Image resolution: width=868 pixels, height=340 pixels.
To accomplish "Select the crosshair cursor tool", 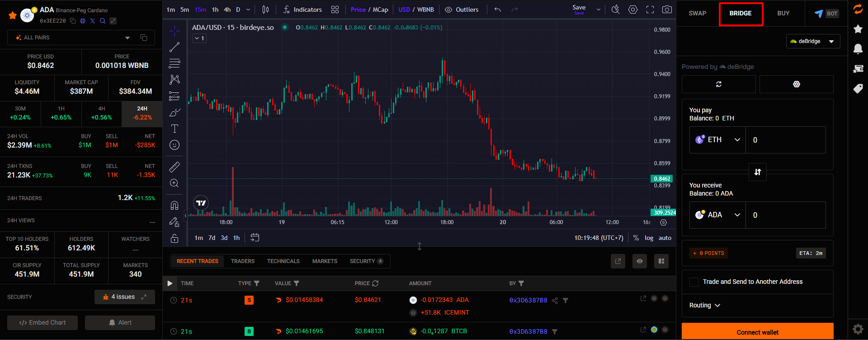I will click(x=175, y=31).
